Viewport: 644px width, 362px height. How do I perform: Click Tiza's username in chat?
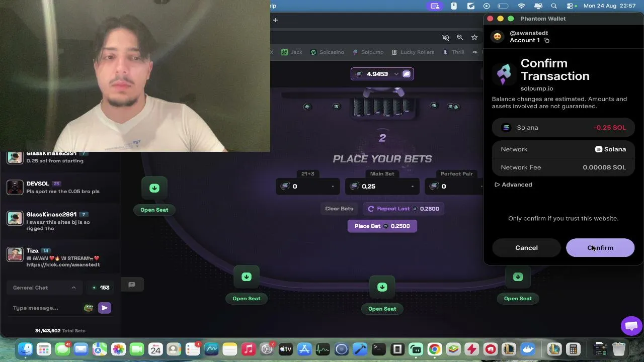tap(33, 250)
